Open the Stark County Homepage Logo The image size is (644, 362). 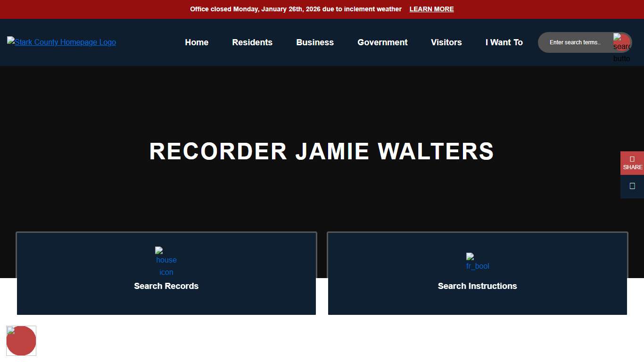(x=61, y=42)
